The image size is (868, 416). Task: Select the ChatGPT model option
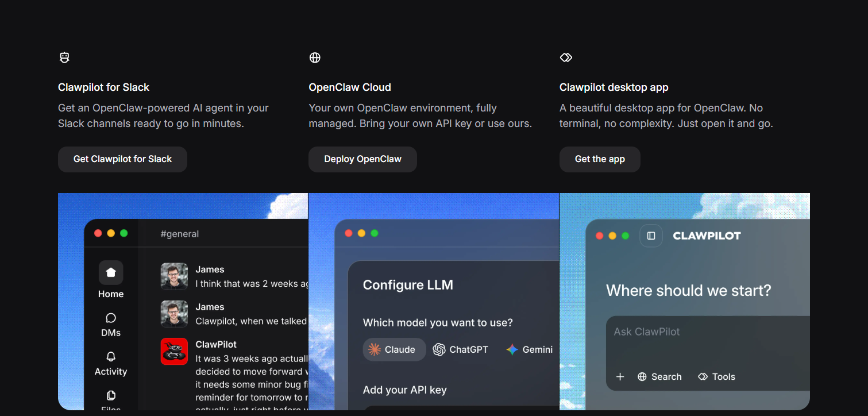[x=460, y=349]
